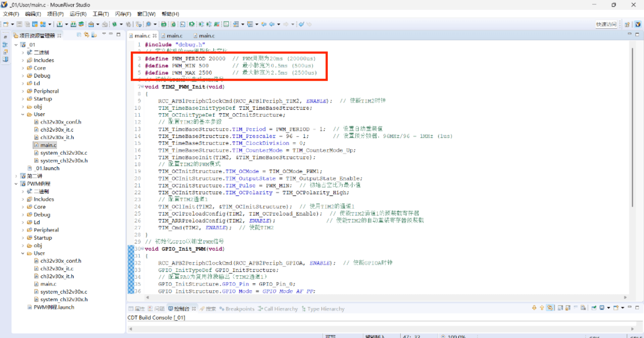Image resolution: width=644 pixels, height=338 pixels.
Task: Click the 快速访问 quick access box
Action: coord(606,24)
